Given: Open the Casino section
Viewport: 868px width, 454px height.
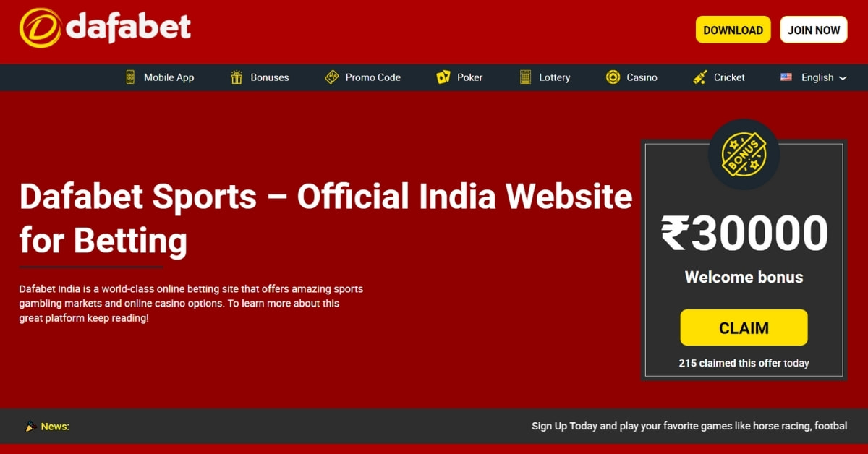Looking at the screenshot, I should pos(632,77).
